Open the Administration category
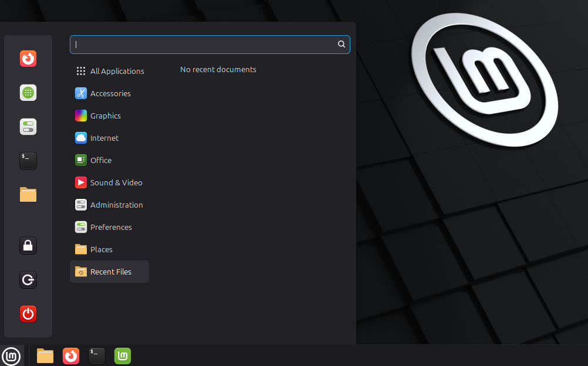The height and width of the screenshot is (366, 588). tap(117, 205)
